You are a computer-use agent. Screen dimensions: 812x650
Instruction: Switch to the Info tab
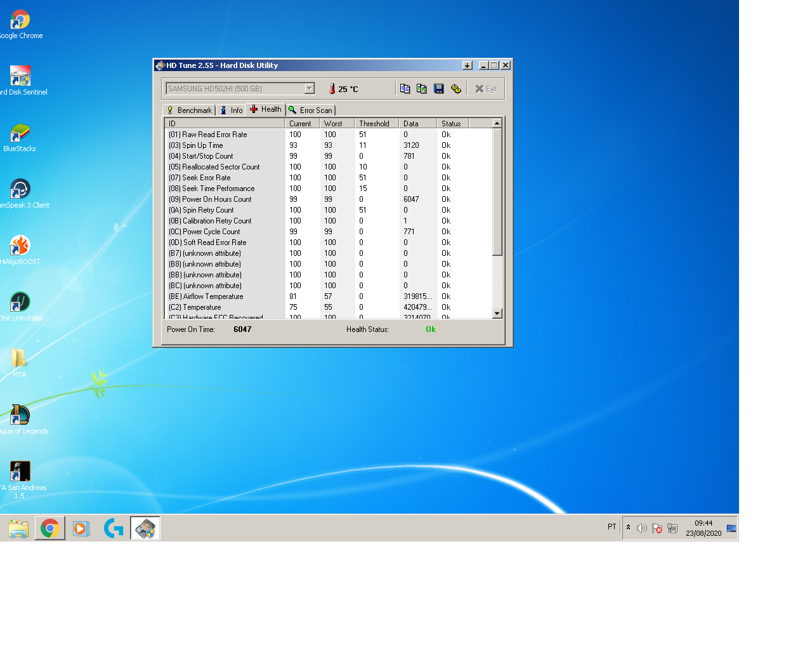232,110
